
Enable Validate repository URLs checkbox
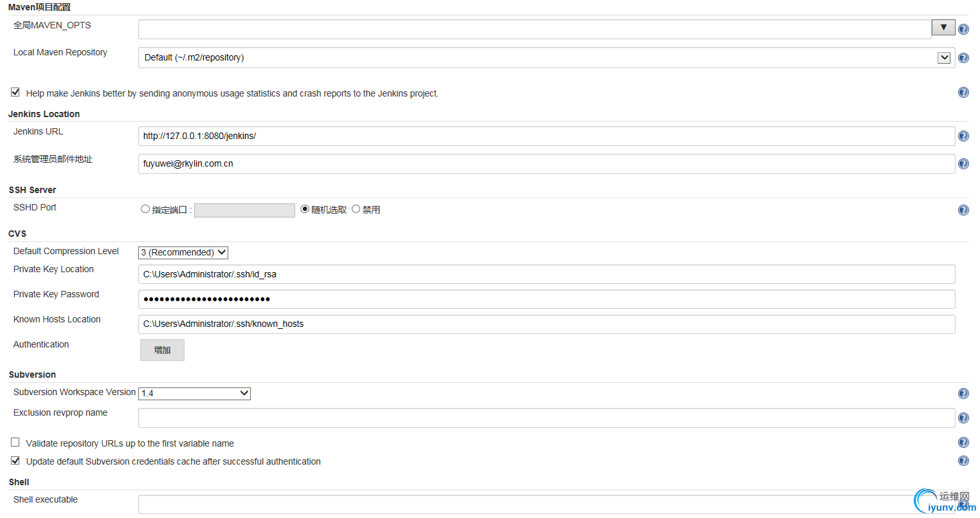15,442
